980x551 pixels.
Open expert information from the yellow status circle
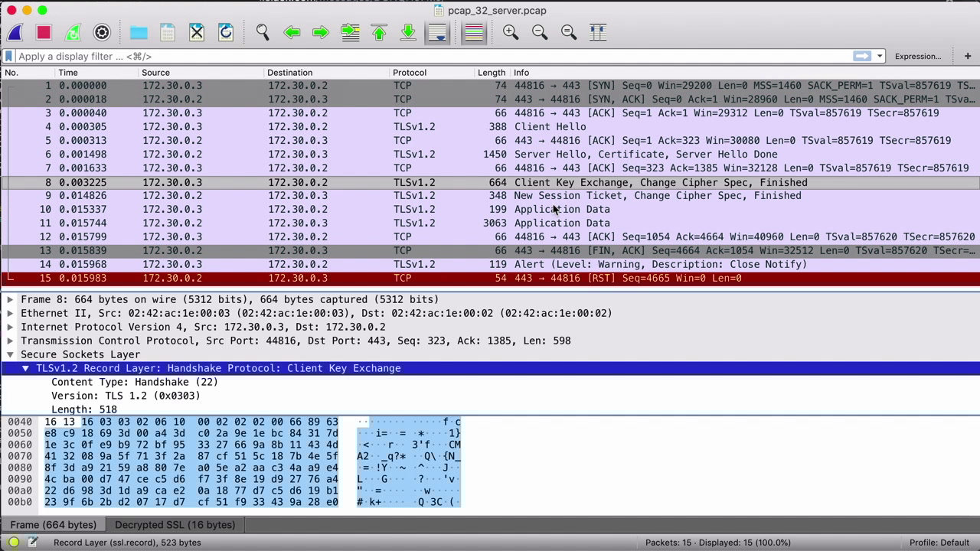pos(14,543)
